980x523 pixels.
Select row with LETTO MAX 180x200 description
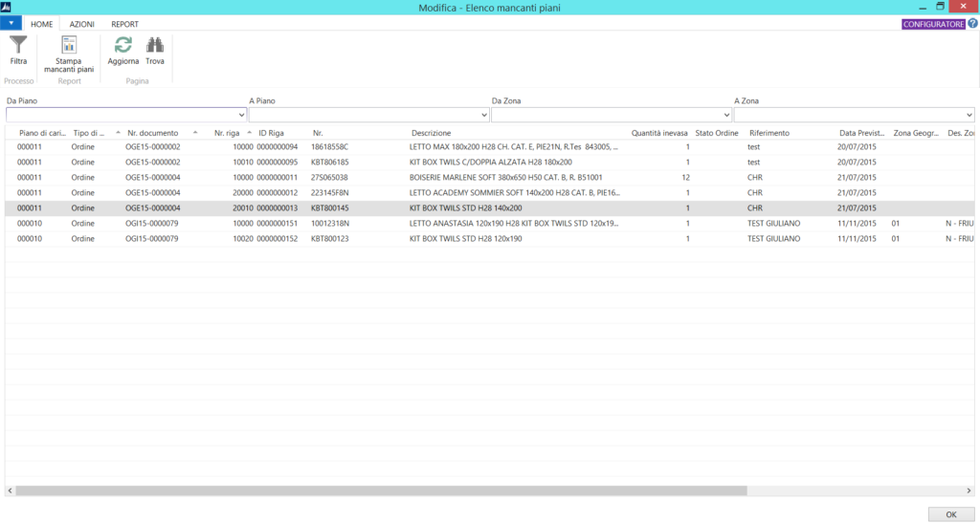(x=489, y=146)
